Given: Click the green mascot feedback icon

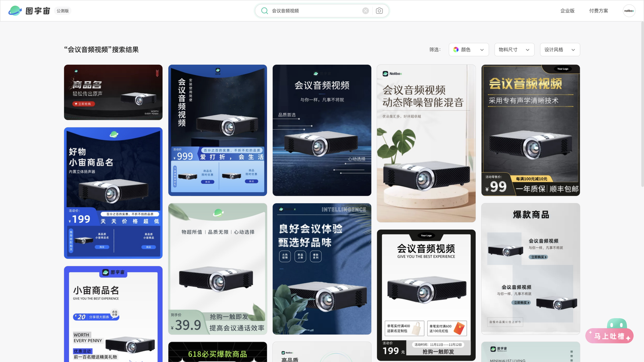Looking at the screenshot, I should click(617, 324).
